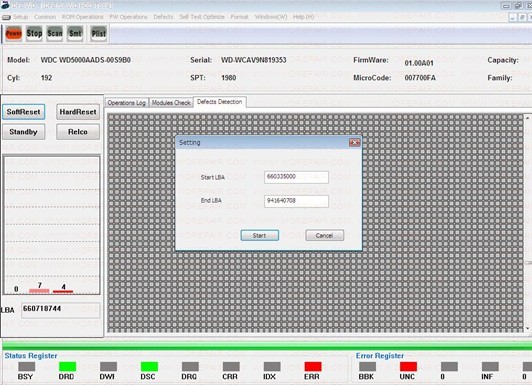Switch to the Modules Check tab

pyautogui.click(x=171, y=103)
